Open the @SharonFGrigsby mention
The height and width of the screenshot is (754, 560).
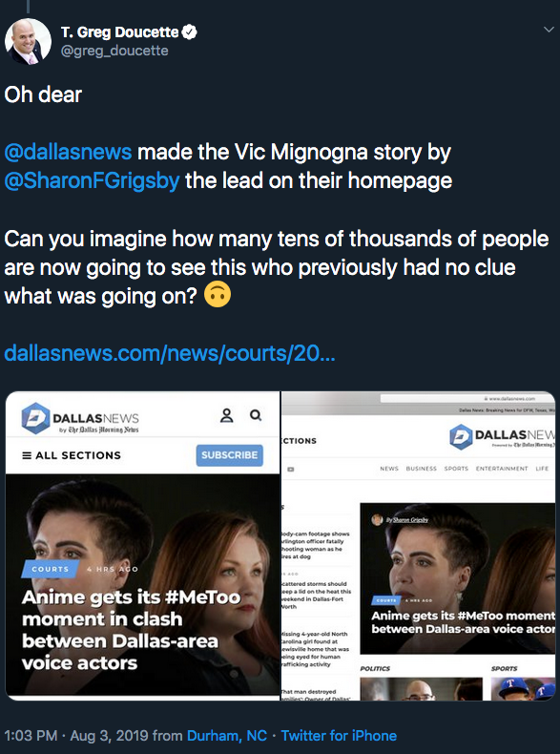click(x=92, y=181)
